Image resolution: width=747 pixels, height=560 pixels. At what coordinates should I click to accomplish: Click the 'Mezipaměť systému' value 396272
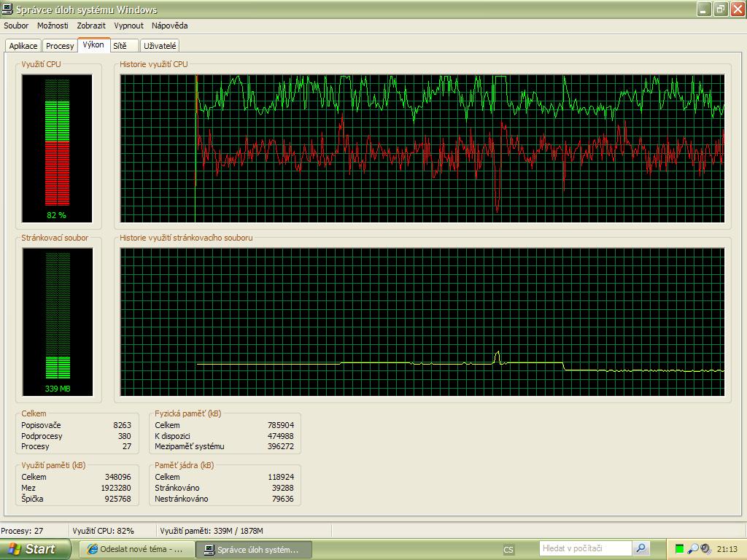click(x=281, y=447)
